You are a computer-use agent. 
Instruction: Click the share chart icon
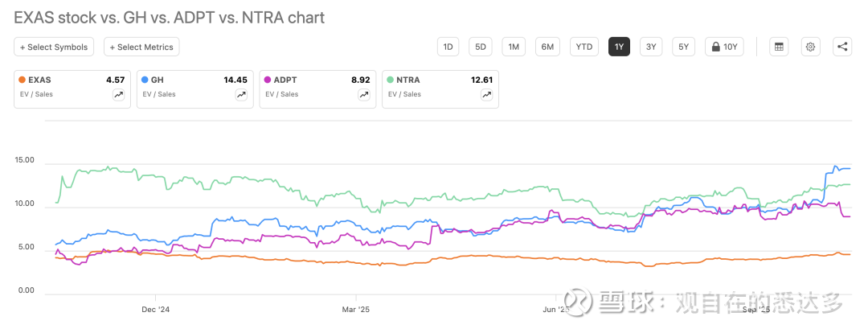click(x=842, y=47)
